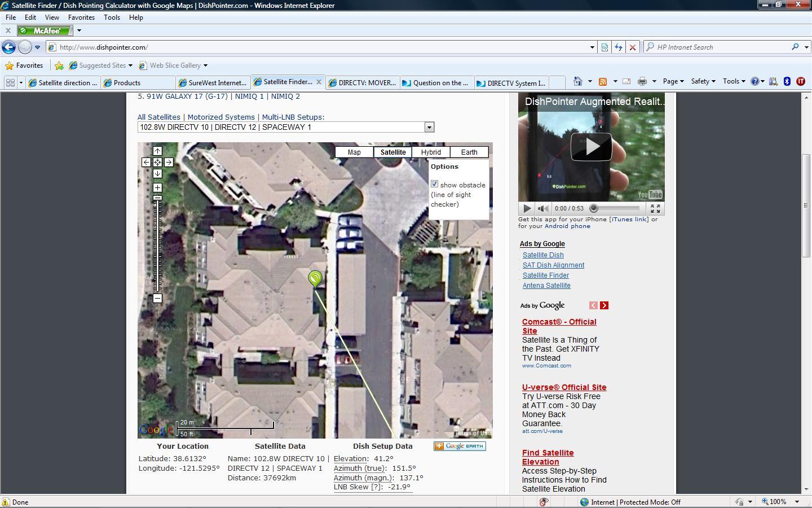
Task: Switch map to Earth view
Action: [x=469, y=152]
